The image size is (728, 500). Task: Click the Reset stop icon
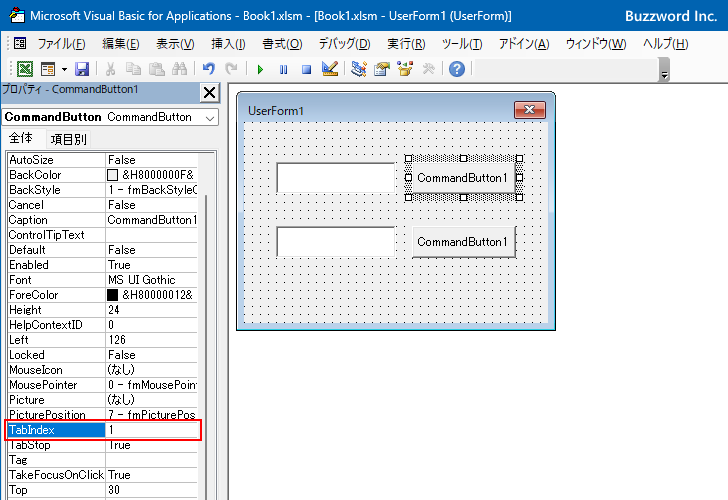(x=306, y=70)
